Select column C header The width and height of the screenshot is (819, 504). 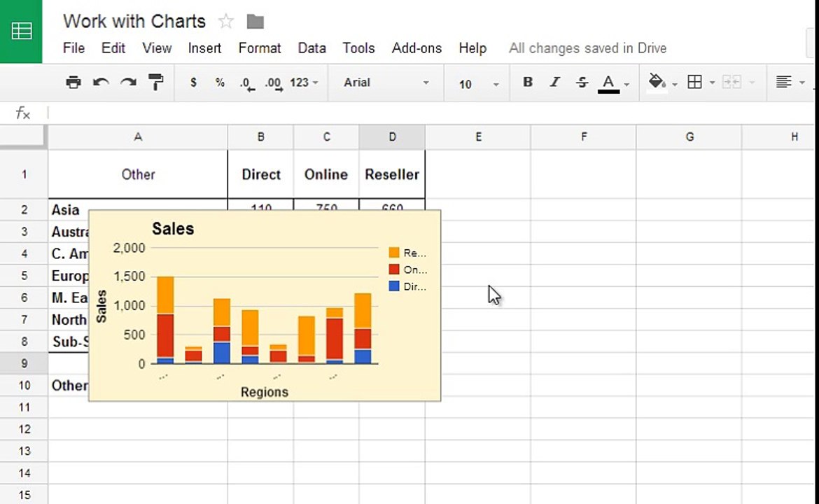pos(326,136)
